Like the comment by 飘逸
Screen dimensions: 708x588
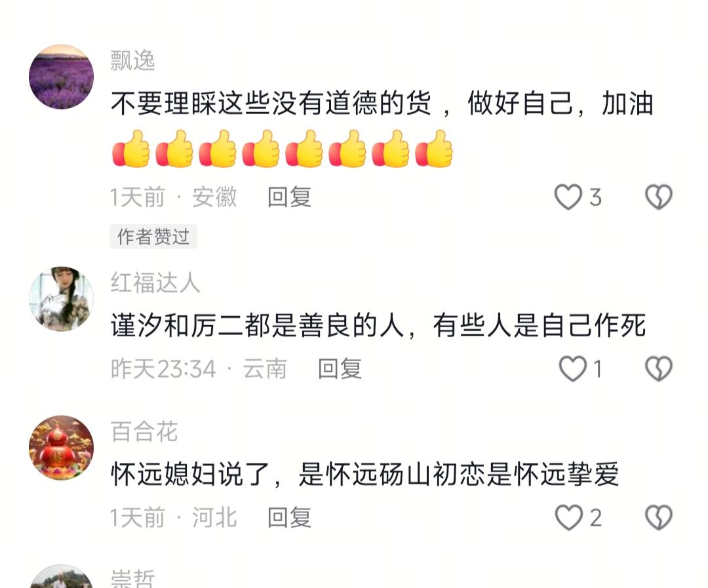[x=568, y=197]
